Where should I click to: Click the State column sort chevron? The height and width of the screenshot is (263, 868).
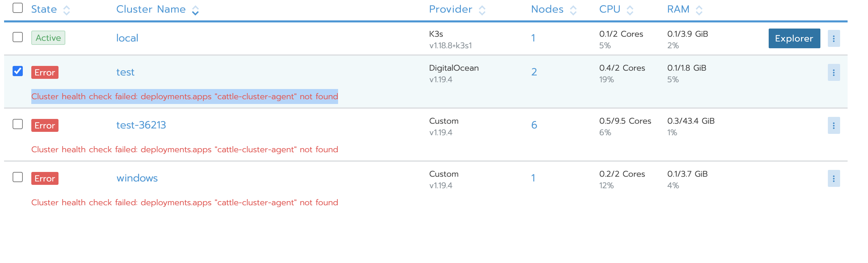(x=67, y=10)
